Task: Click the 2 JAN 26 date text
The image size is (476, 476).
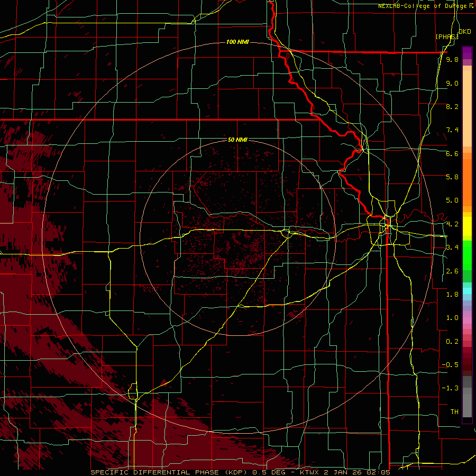Action: pyautogui.click(x=343, y=472)
